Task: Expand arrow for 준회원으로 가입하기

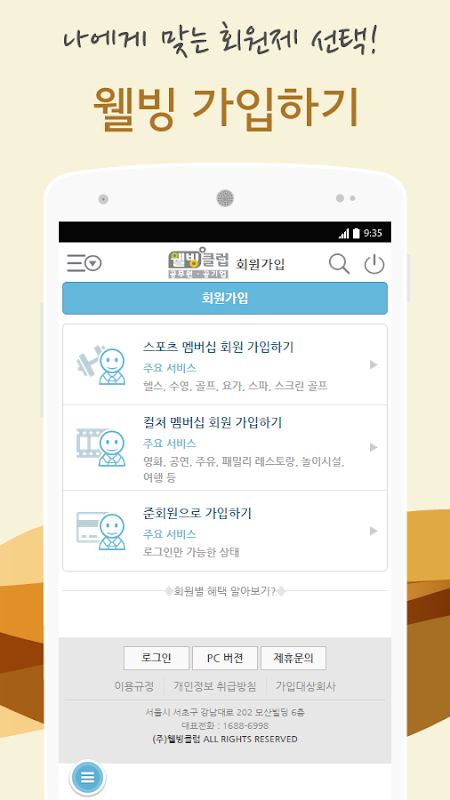Action: click(x=373, y=531)
